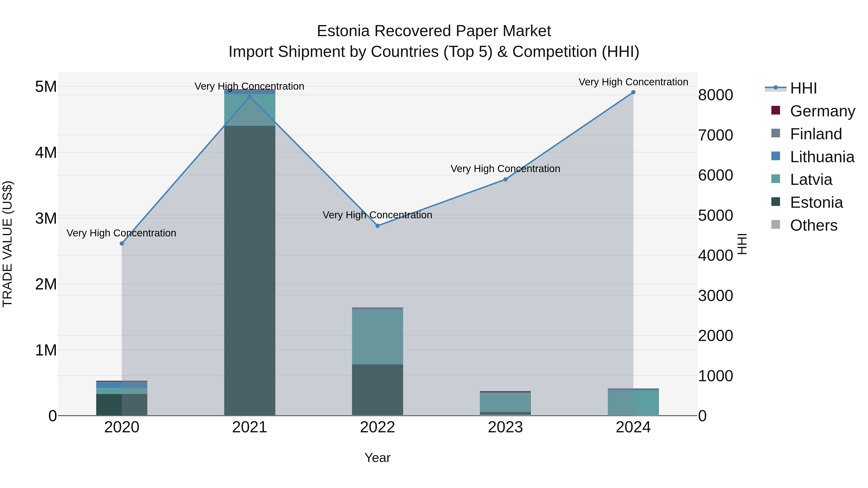The image size is (868, 488).
Task: Click the Latvia teal legend swatch
Action: (776, 179)
